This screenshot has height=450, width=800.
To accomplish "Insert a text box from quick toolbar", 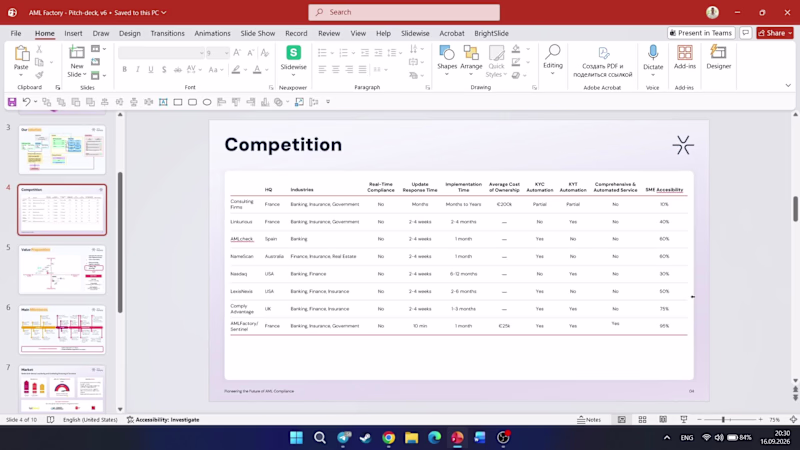I will (x=163, y=102).
